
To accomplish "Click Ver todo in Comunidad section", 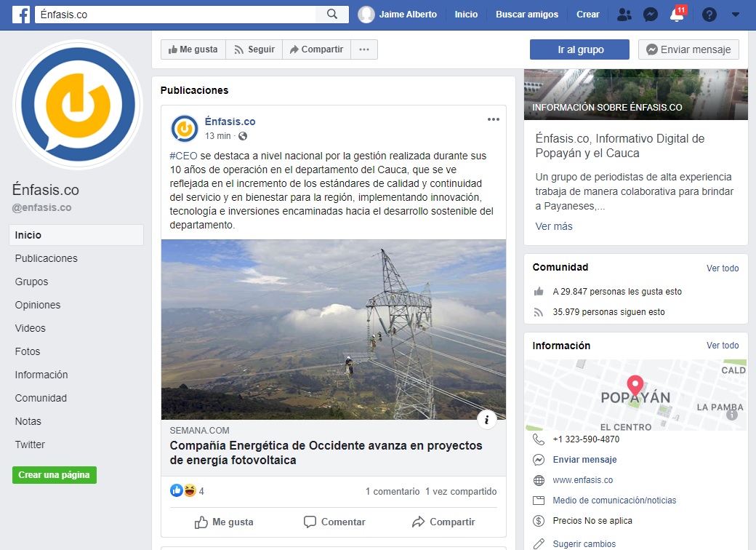I will (723, 268).
